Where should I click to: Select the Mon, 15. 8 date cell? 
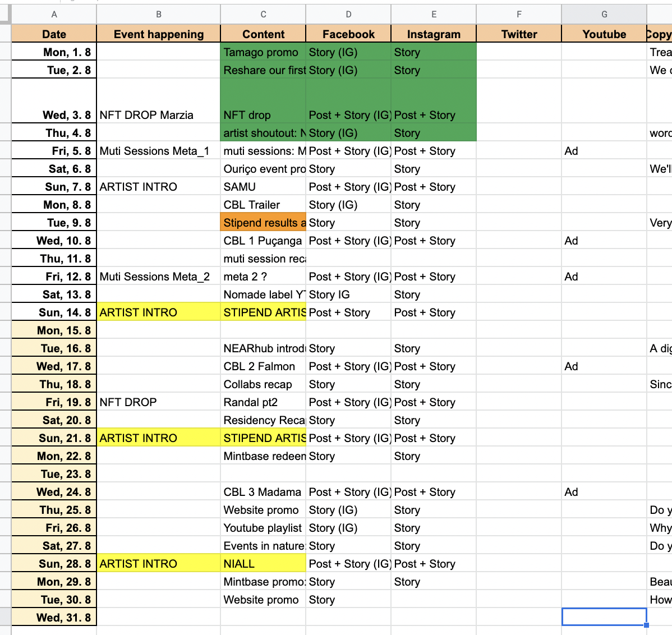click(x=54, y=330)
